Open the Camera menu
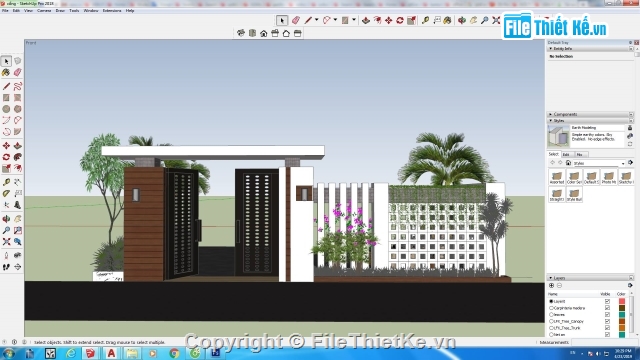Viewport: 640px width, 360px height. (44, 11)
